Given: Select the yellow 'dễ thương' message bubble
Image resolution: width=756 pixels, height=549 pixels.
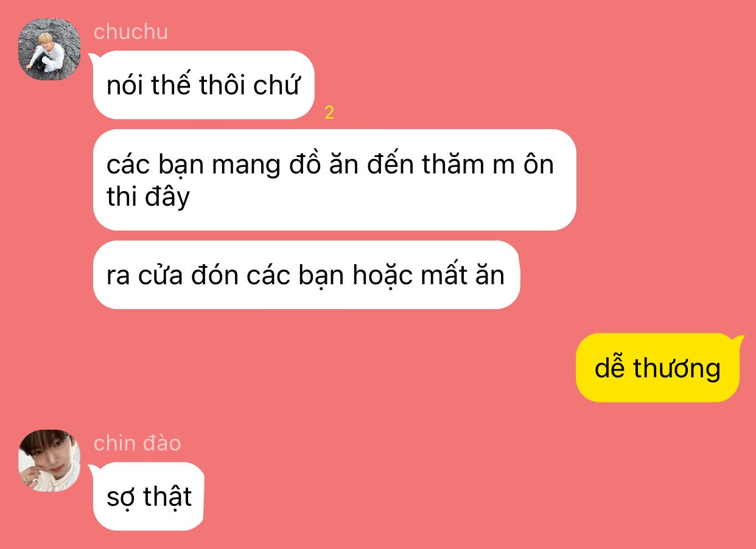Looking at the screenshot, I should (x=657, y=368).
